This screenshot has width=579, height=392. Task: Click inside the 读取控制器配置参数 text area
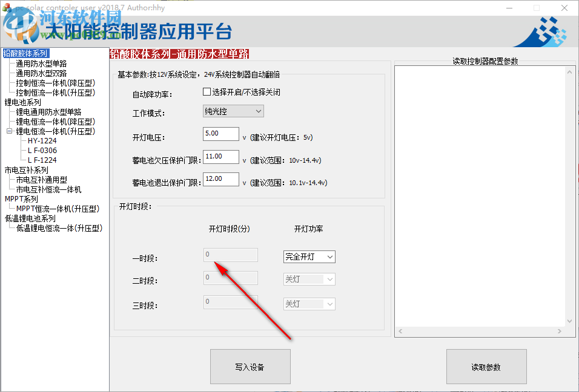tap(480, 196)
